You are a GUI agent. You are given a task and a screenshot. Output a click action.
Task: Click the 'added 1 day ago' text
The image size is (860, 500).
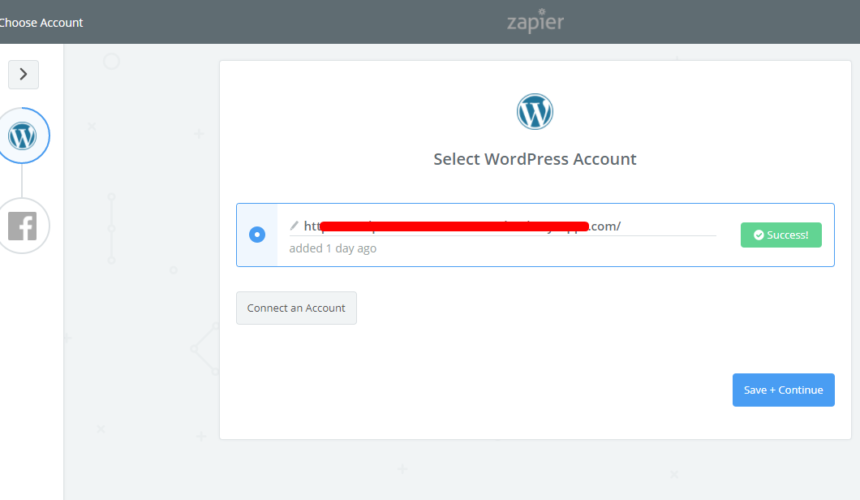tap(333, 248)
